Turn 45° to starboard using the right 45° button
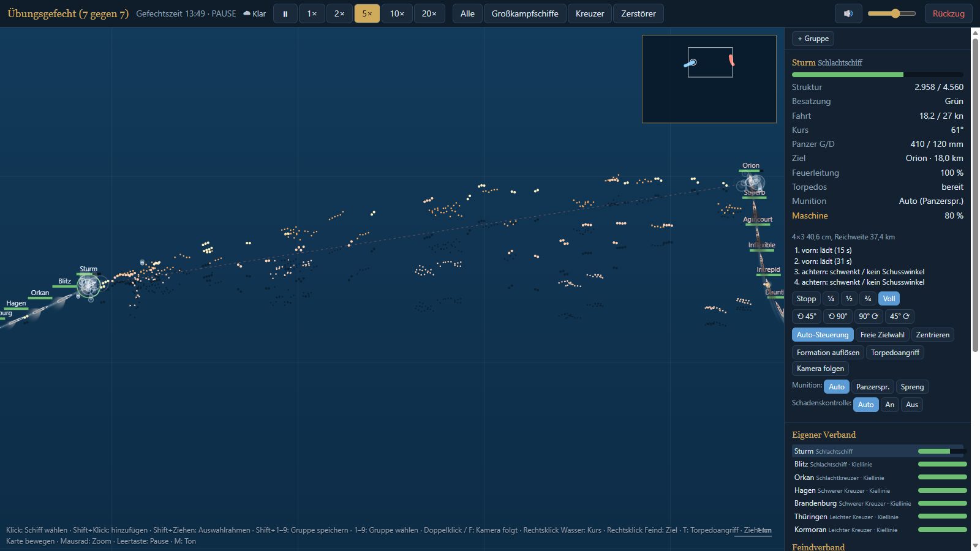 900,317
